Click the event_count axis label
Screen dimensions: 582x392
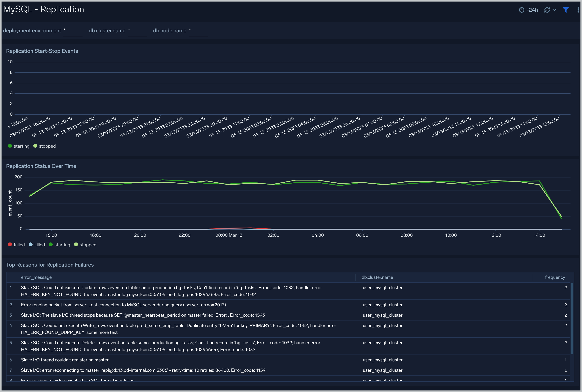[x=10, y=203]
